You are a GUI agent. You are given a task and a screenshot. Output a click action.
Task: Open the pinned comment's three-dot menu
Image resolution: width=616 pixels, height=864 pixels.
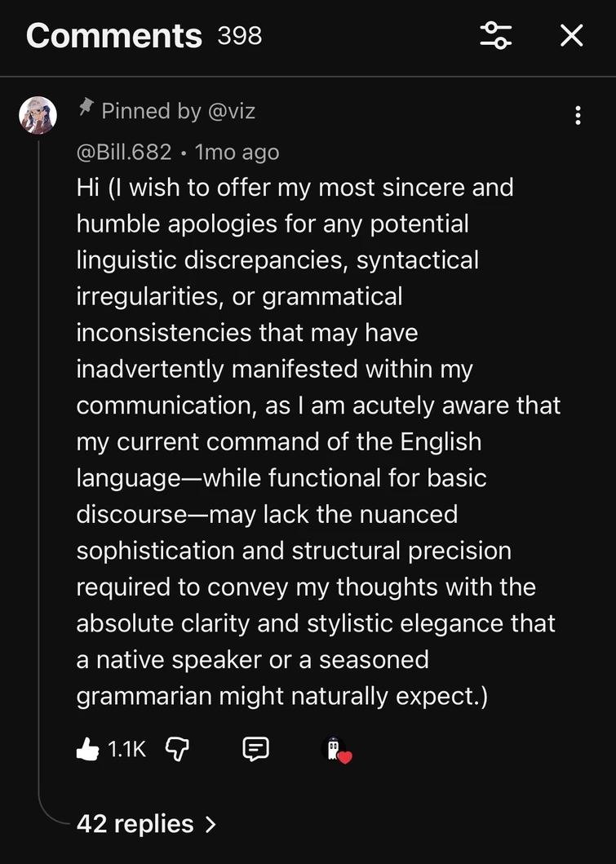coord(578,115)
